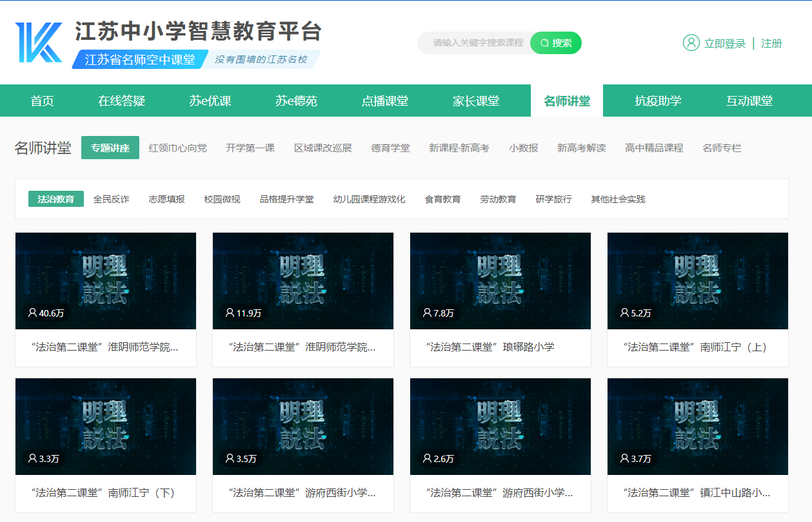Open the video thumbnail with 3.7万 views
This screenshot has width=812, height=522.
tap(698, 426)
